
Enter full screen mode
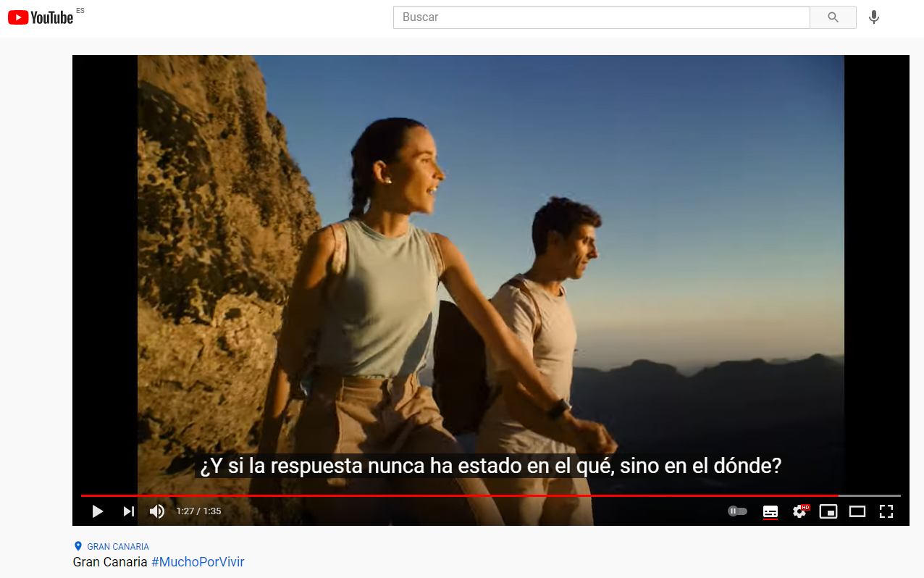(x=886, y=511)
